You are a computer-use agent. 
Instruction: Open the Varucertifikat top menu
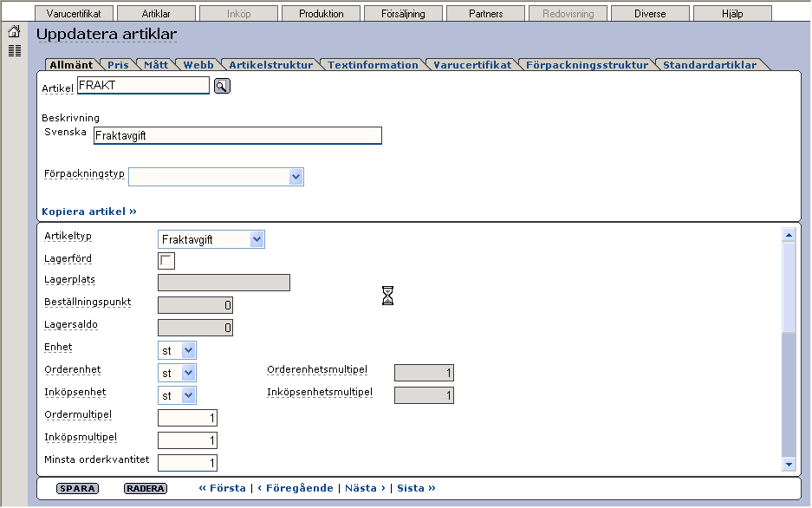click(x=74, y=14)
